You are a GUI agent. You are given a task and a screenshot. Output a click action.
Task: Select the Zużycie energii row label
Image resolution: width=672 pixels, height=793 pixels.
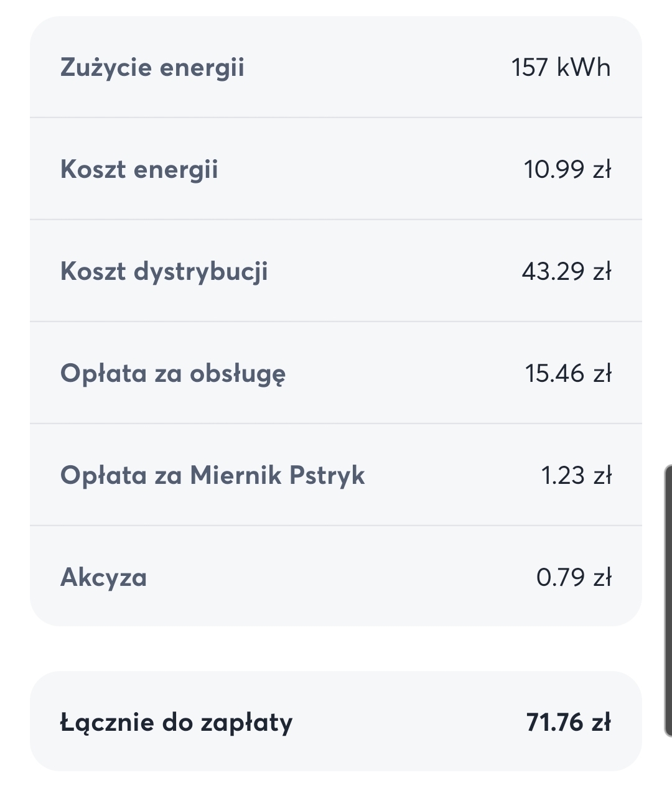pyautogui.click(x=152, y=68)
